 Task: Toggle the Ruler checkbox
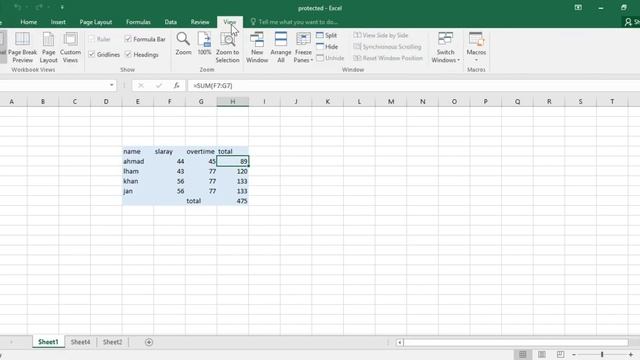pyautogui.click(x=92, y=39)
